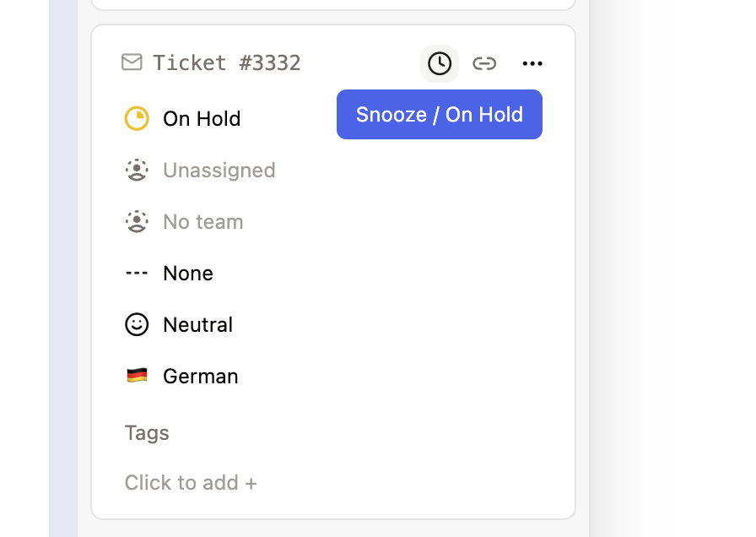Copy ticket link via chain icon
756x537 pixels.
(x=484, y=63)
